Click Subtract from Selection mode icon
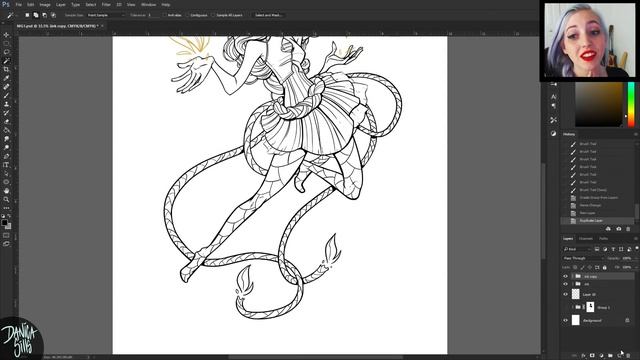 (44, 15)
